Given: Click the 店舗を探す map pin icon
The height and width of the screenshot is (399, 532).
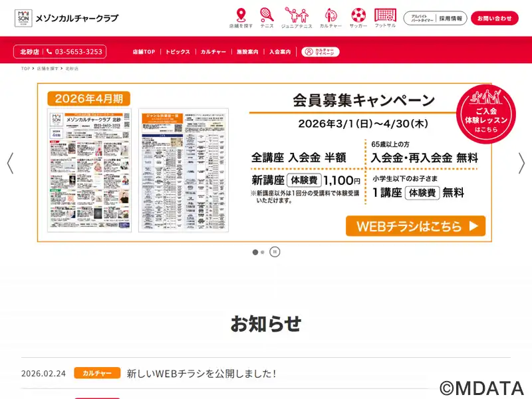Looking at the screenshot, I should [241, 16].
